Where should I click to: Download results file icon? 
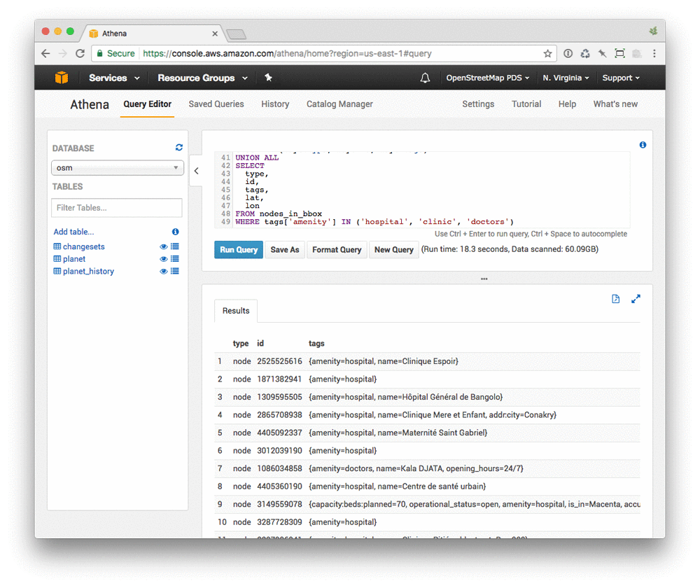tap(615, 299)
